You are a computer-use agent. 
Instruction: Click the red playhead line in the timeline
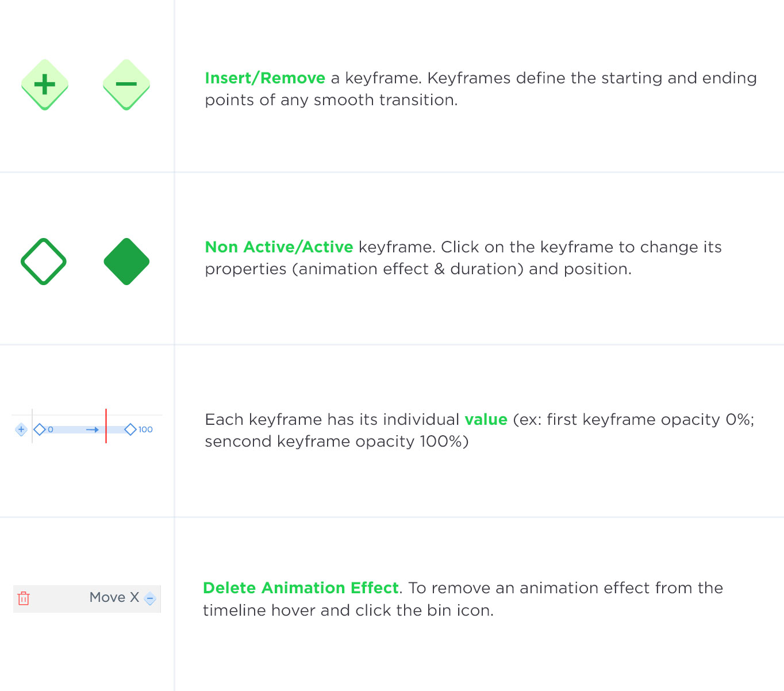coord(106,426)
